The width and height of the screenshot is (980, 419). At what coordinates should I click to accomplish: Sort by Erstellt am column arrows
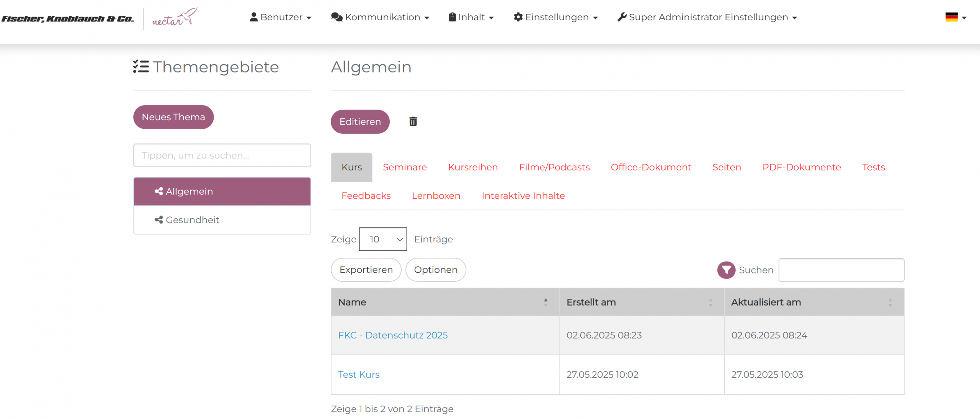tap(710, 302)
